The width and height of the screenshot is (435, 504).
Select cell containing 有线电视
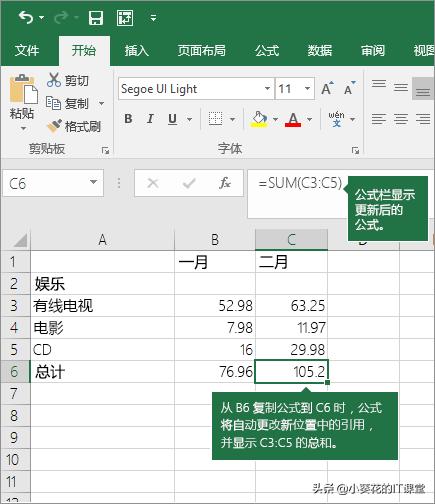(x=102, y=305)
